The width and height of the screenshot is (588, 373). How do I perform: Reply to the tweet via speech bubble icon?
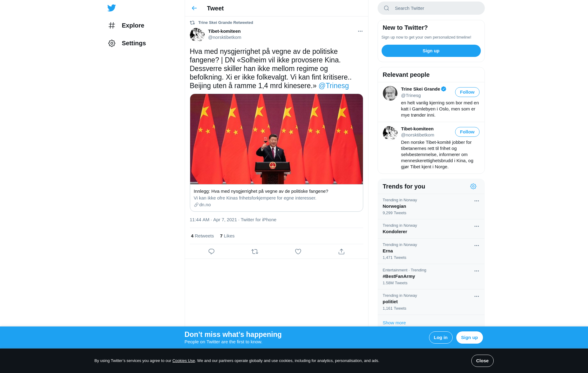click(211, 252)
